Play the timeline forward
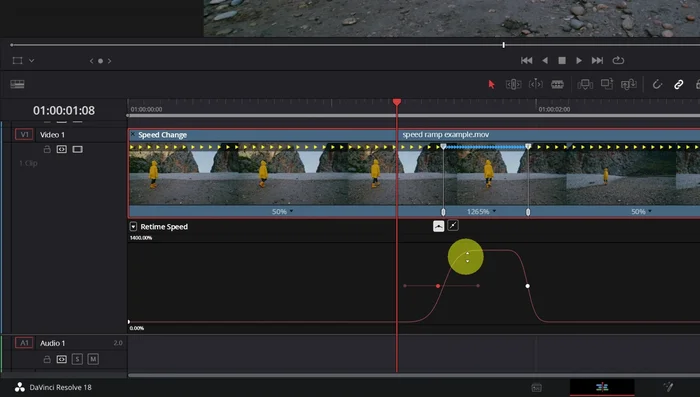 point(579,60)
